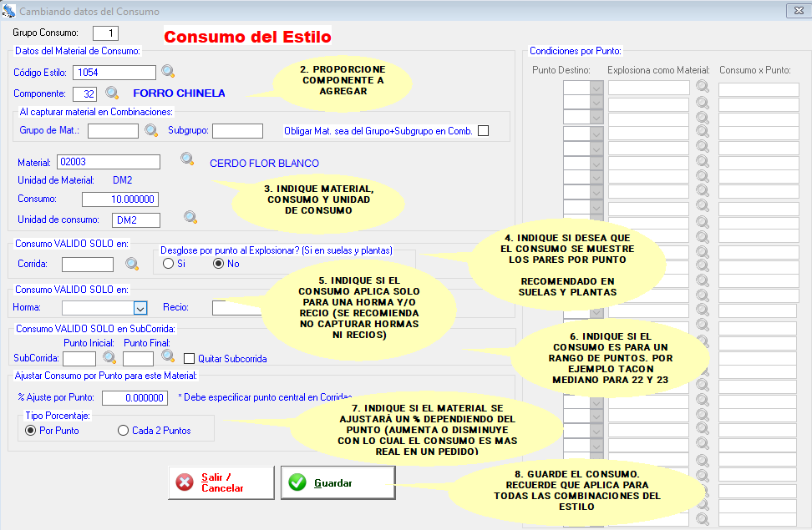The height and width of the screenshot is (530, 812).
Task: Click the Grupo de Mat. input
Action: coord(114,131)
